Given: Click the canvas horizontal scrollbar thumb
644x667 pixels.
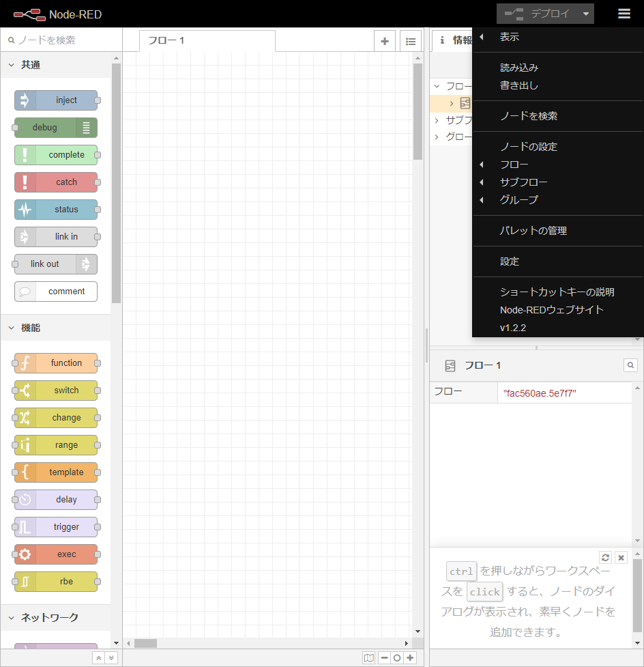Looking at the screenshot, I should point(145,643).
